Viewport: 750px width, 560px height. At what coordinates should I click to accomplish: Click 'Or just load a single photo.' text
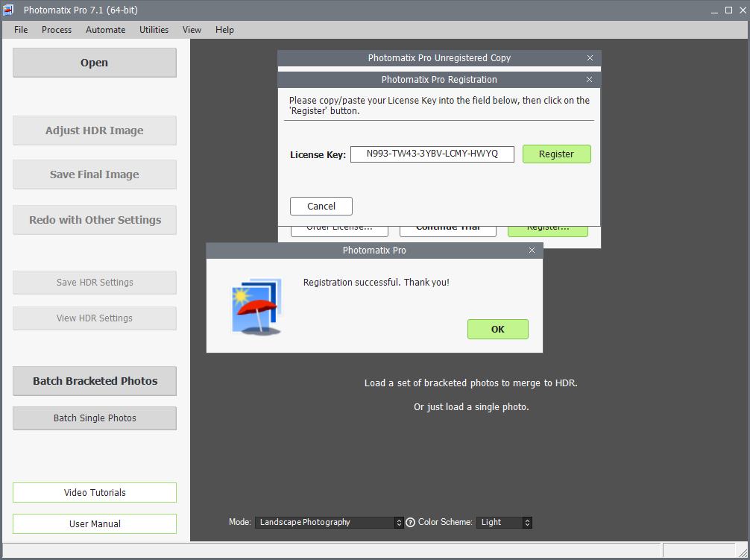[471, 407]
